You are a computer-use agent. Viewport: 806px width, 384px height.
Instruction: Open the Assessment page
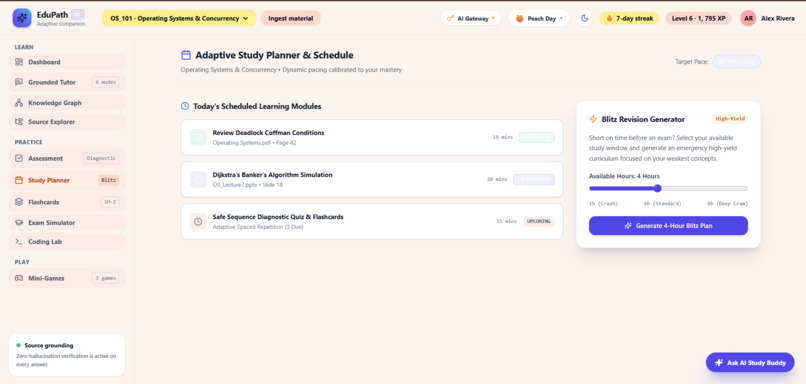67,158
